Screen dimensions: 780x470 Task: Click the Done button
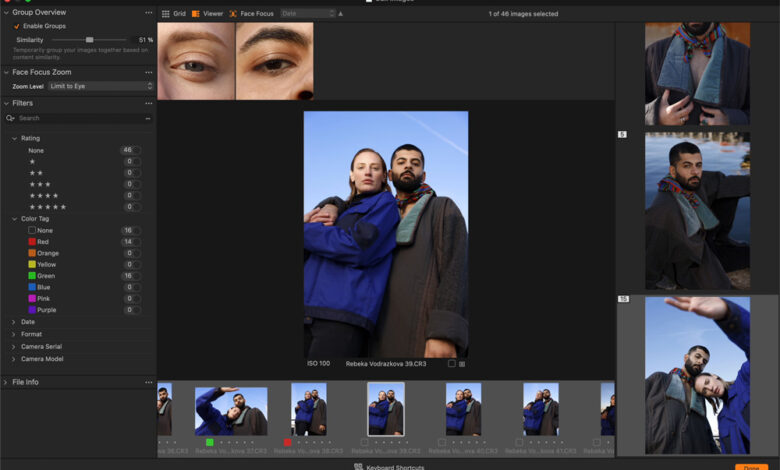pos(751,466)
